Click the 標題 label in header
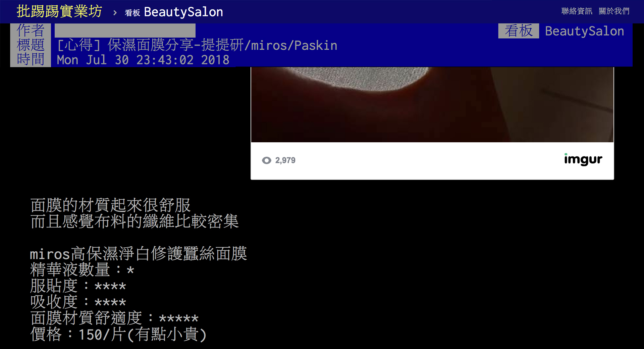This screenshot has height=349, width=644. pyautogui.click(x=31, y=45)
